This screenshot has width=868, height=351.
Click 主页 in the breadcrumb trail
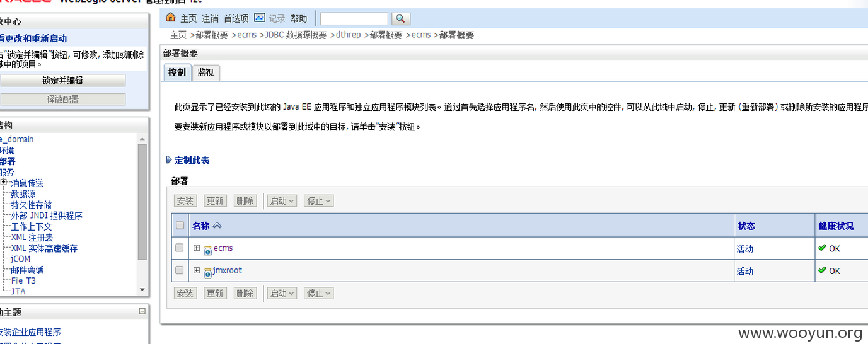pos(178,35)
